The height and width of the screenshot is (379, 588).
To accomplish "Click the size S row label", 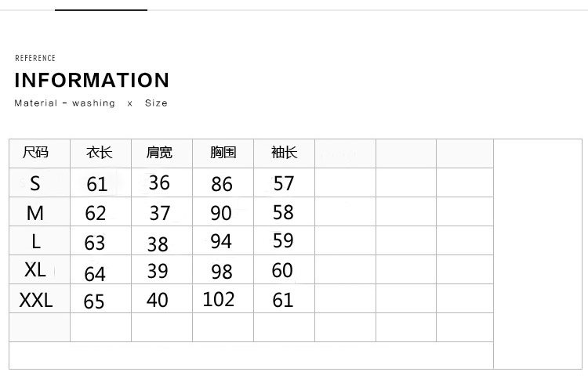I will [34, 183].
